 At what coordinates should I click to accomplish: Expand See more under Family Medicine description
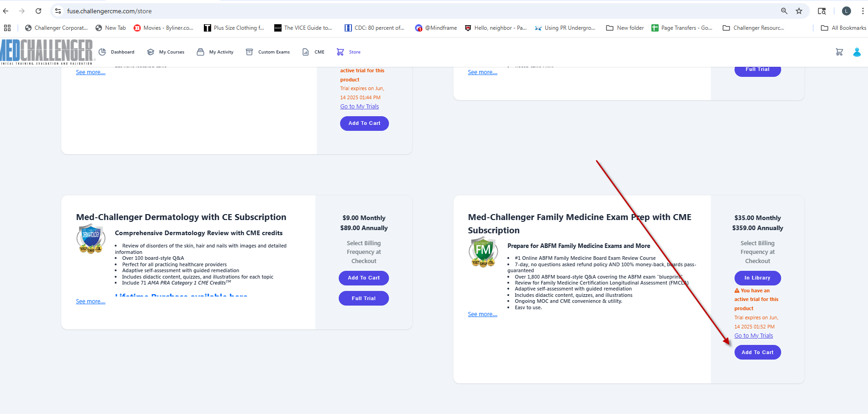click(x=482, y=314)
